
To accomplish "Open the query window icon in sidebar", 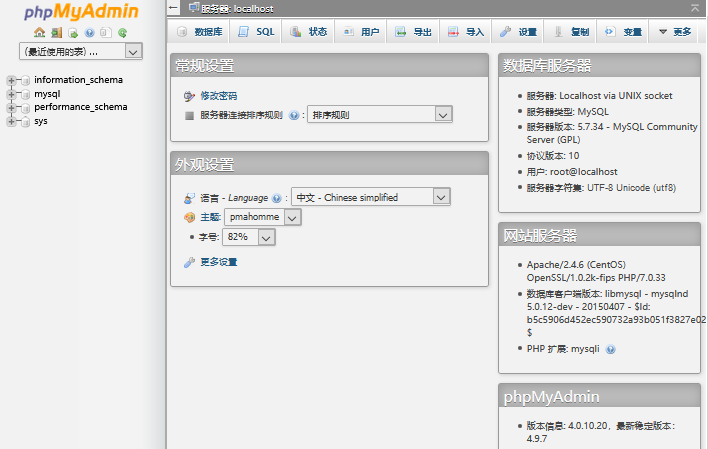I will tap(73, 33).
